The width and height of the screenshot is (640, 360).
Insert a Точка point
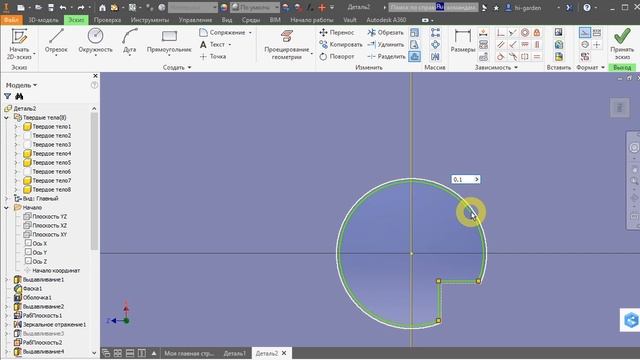click(x=213, y=56)
